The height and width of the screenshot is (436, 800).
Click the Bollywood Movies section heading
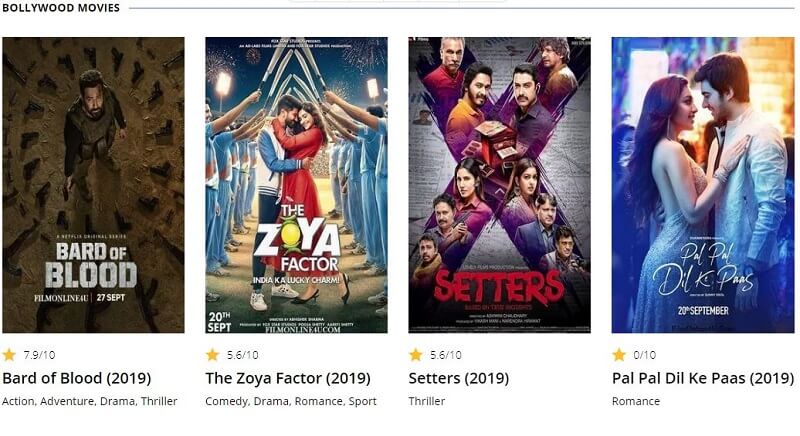[x=61, y=8]
